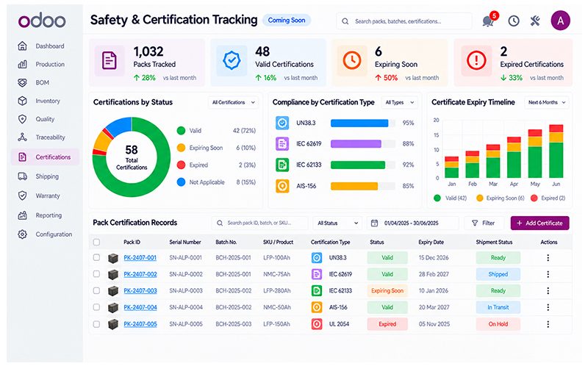Click the Expiring Soon status badge in table

tap(387, 290)
